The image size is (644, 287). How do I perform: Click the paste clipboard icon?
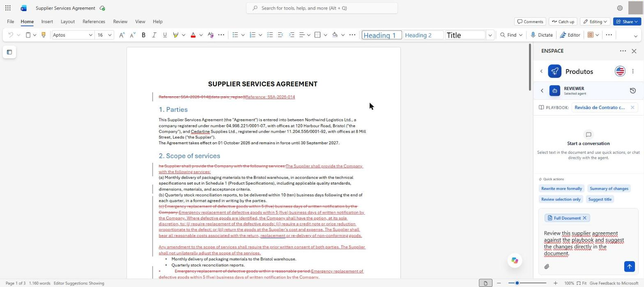[x=28, y=35]
